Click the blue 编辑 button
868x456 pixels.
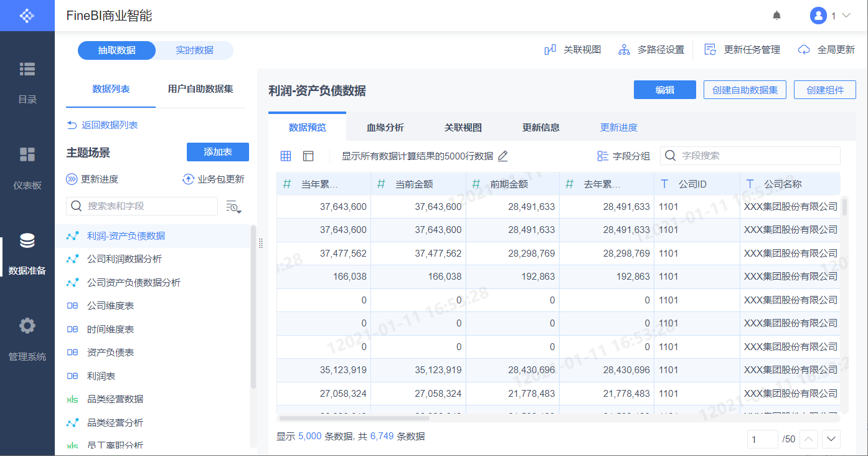click(x=664, y=90)
